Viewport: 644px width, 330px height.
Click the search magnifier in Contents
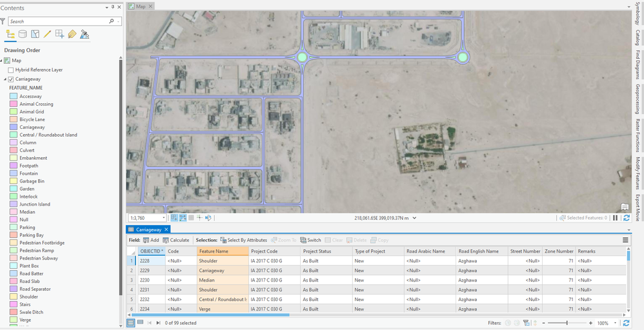pos(111,21)
